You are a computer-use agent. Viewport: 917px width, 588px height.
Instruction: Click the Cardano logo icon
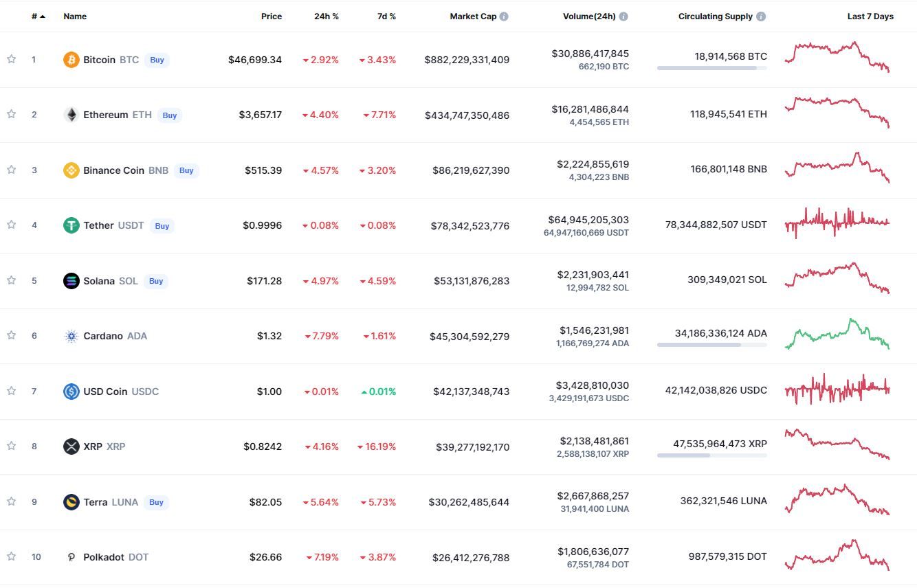tap(71, 336)
